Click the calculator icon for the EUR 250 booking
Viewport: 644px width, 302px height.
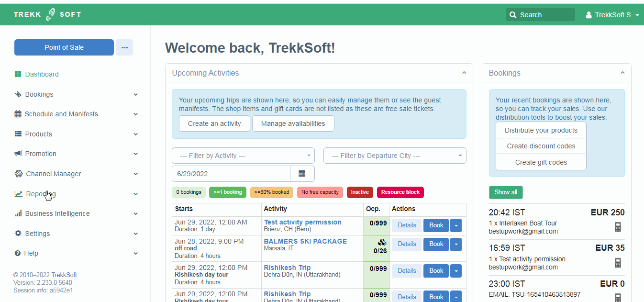pyautogui.click(x=618, y=227)
